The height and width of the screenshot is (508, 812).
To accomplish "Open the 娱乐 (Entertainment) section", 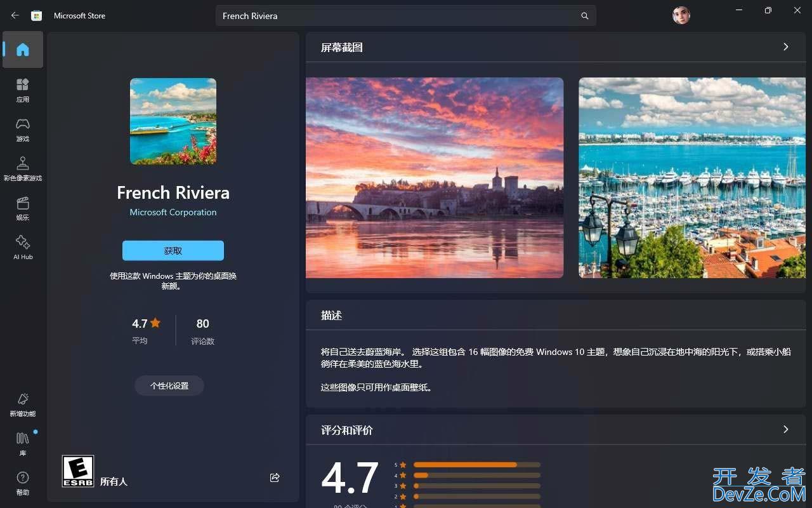I will (x=23, y=208).
